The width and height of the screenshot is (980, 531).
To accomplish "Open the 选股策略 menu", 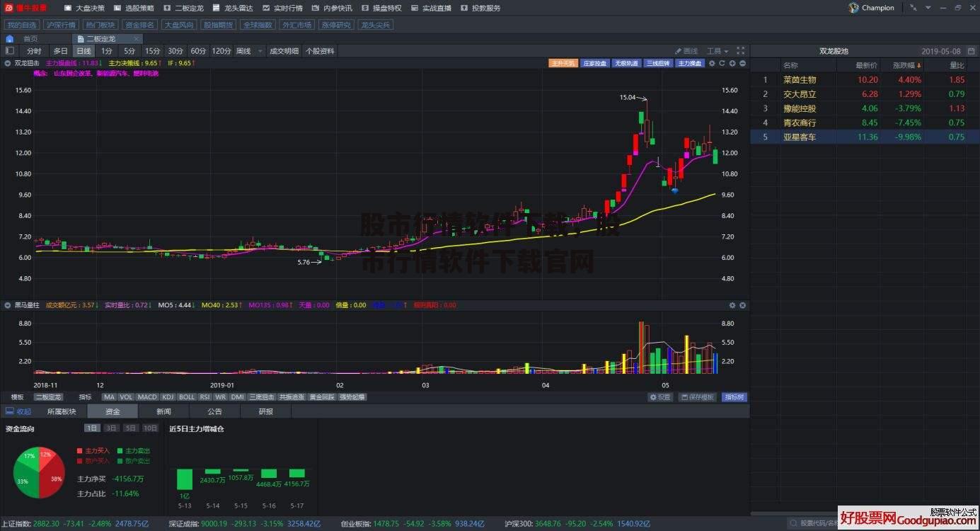I will click(x=134, y=8).
